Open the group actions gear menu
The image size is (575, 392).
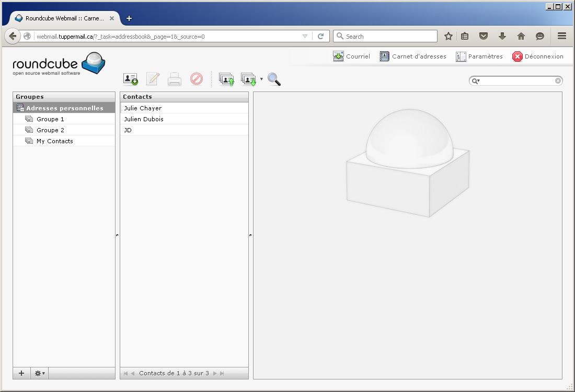coord(40,373)
